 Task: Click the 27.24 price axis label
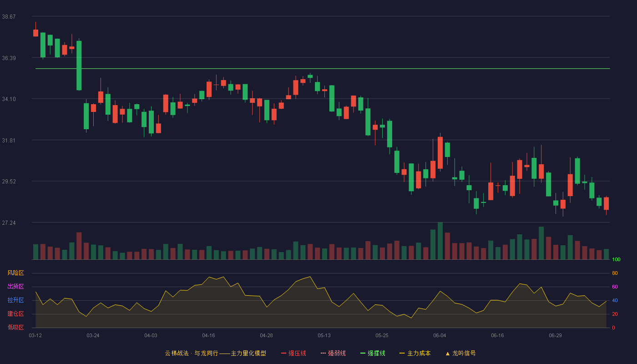(9, 222)
